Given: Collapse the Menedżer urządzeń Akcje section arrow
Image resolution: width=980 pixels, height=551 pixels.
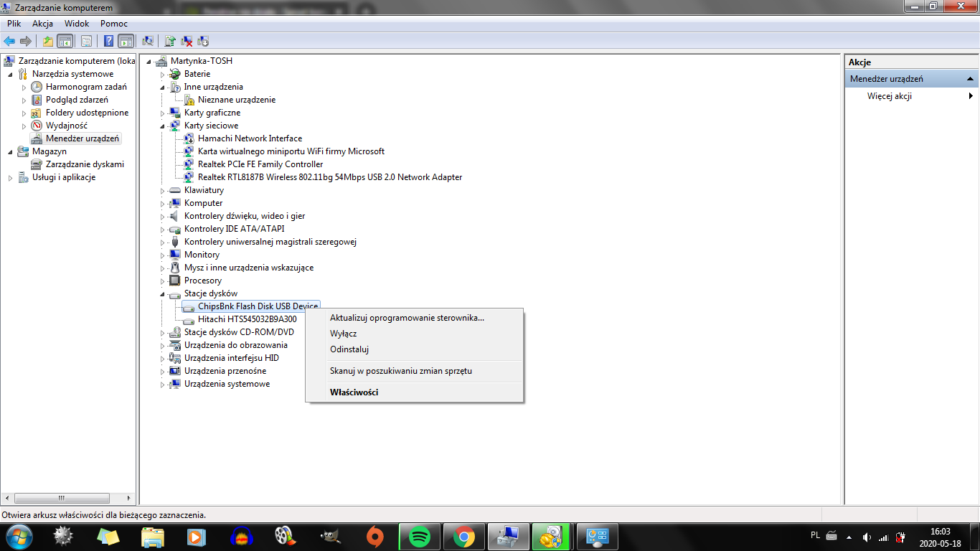Looking at the screenshot, I should (970, 79).
